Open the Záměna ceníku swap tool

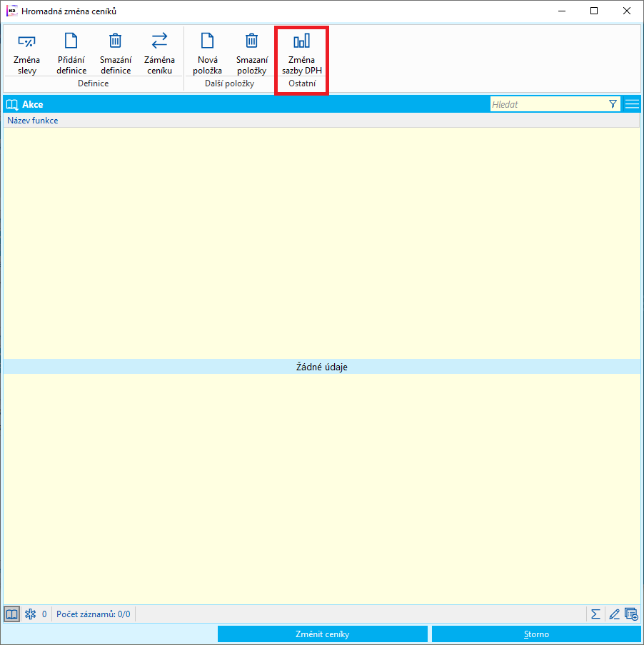click(160, 52)
